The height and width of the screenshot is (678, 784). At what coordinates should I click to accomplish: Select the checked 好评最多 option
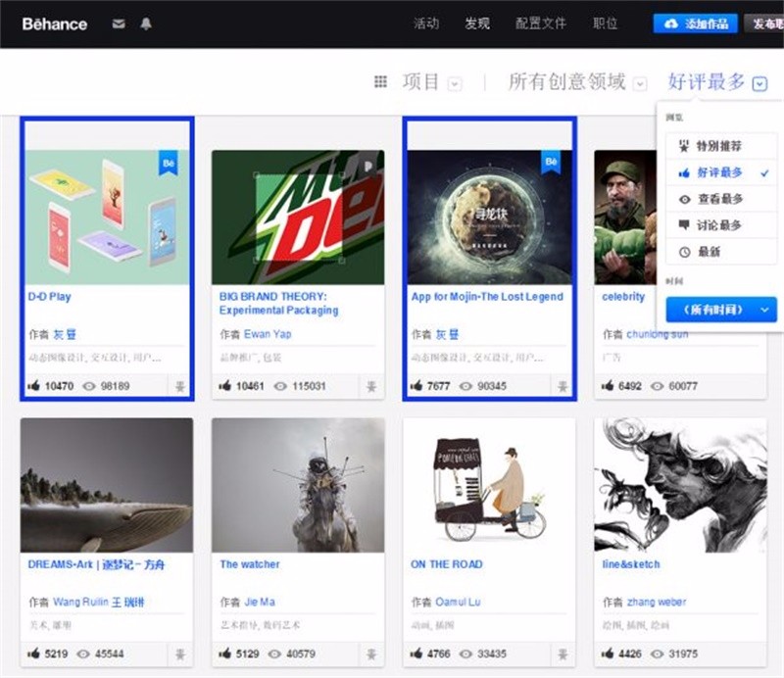[x=719, y=172]
